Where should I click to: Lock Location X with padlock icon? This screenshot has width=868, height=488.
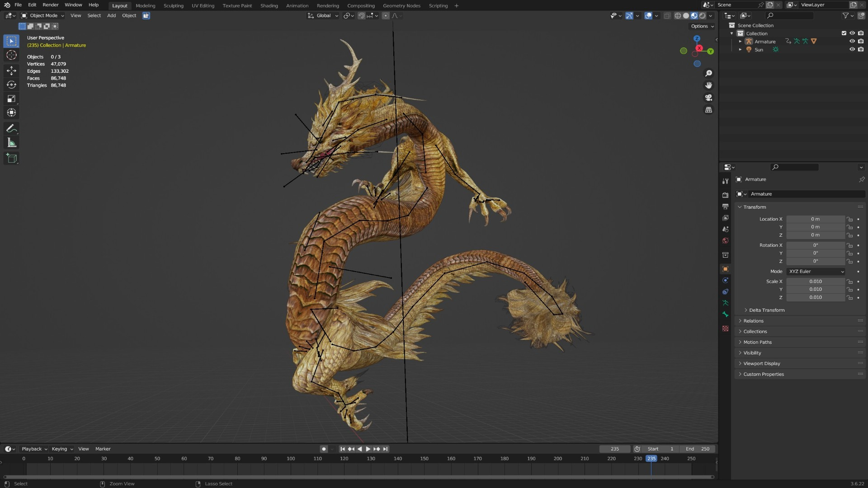click(850, 219)
